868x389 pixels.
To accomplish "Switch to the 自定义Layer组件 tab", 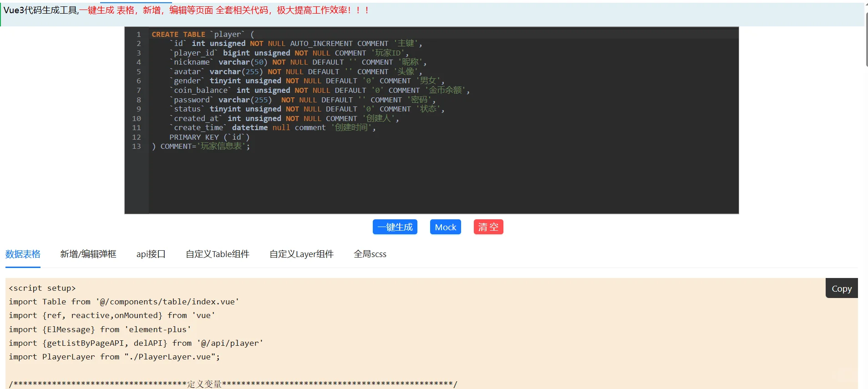I will point(301,254).
